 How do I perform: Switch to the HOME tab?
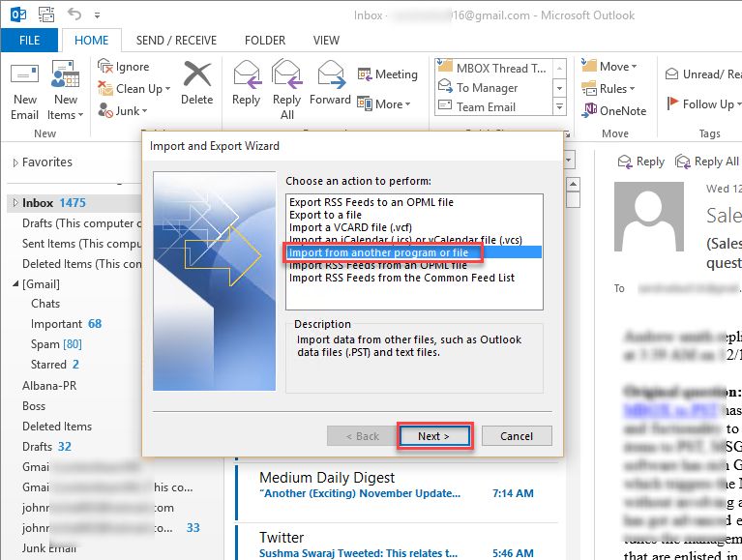[91, 41]
